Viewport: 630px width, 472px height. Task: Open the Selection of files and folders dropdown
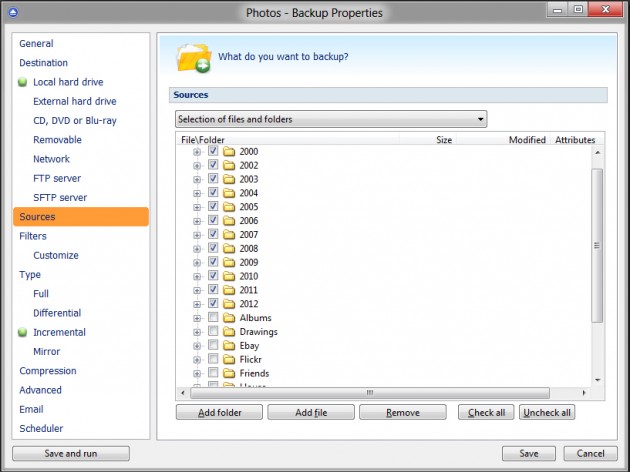tap(330, 120)
